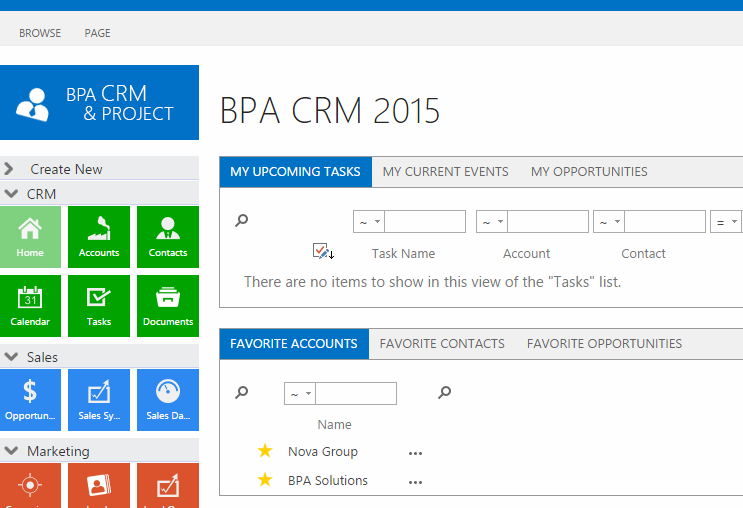
Task: Select the Favorite Accounts tab
Action: tap(294, 344)
